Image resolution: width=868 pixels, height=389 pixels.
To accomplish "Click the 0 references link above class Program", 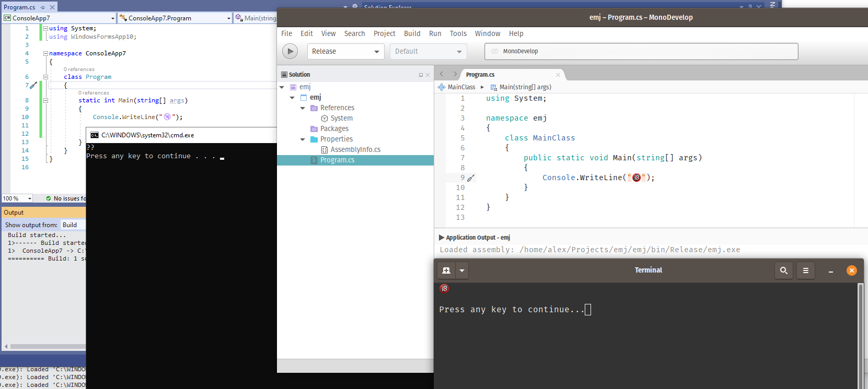I will pyautogui.click(x=79, y=69).
